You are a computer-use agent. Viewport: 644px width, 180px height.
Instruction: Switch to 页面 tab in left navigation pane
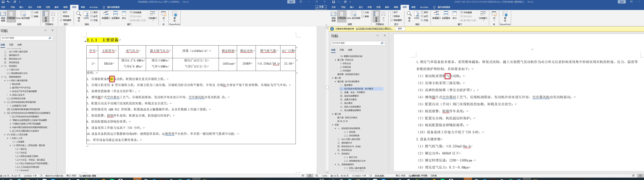point(11,45)
